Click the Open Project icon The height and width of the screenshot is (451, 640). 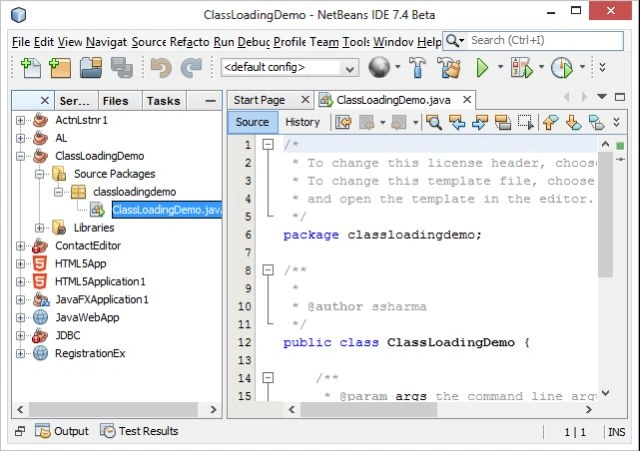[x=91, y=68]
